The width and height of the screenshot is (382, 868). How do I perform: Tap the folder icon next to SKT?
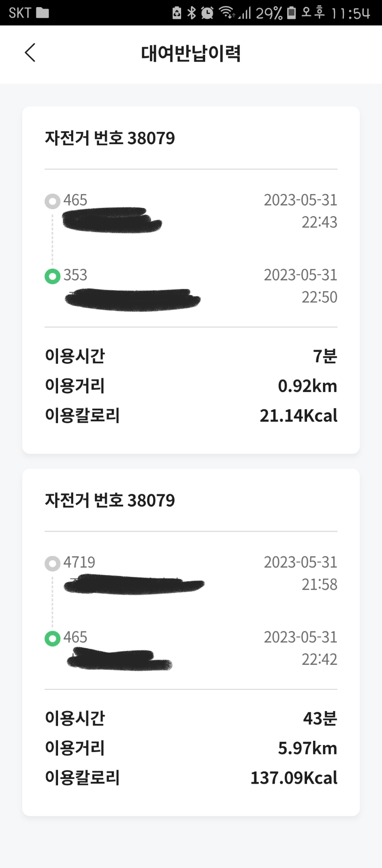[42, 13]
